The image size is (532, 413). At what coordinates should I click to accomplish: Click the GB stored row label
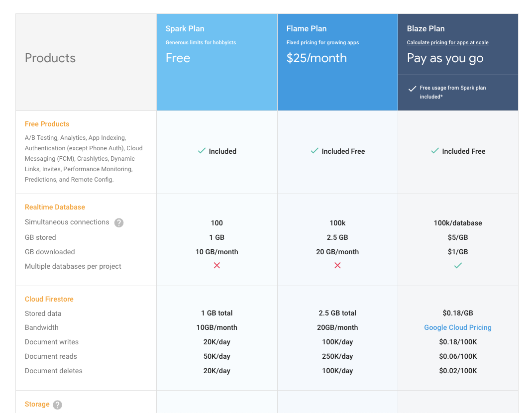tap(40, 237)
